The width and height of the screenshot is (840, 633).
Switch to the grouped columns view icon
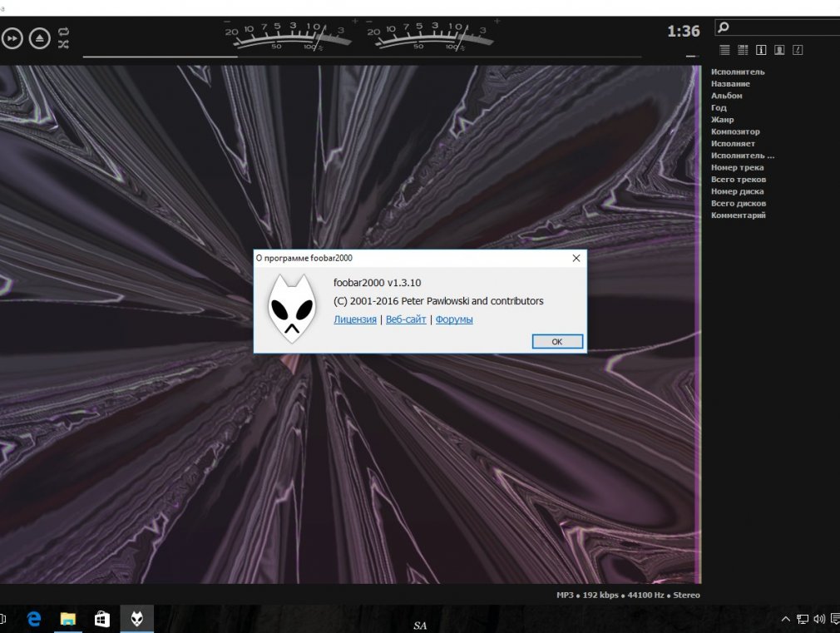pyautogui.click(x=743, y=50)
